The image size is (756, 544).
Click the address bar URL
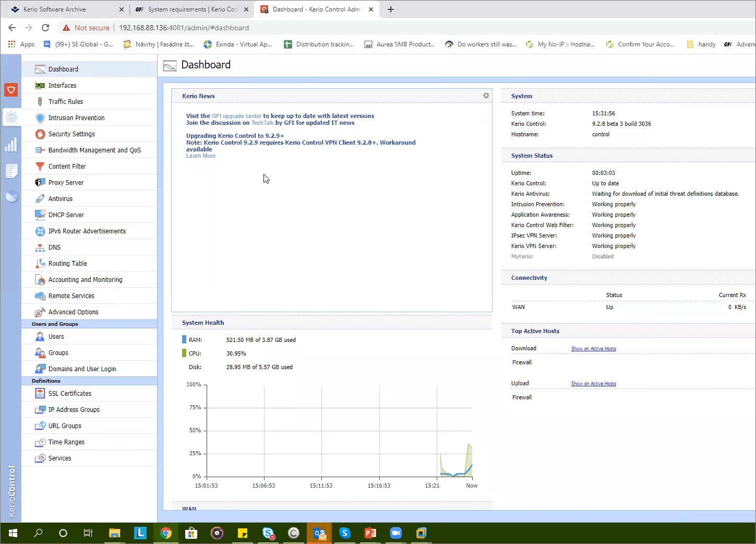pyautogui.click(x=184, y=28)
